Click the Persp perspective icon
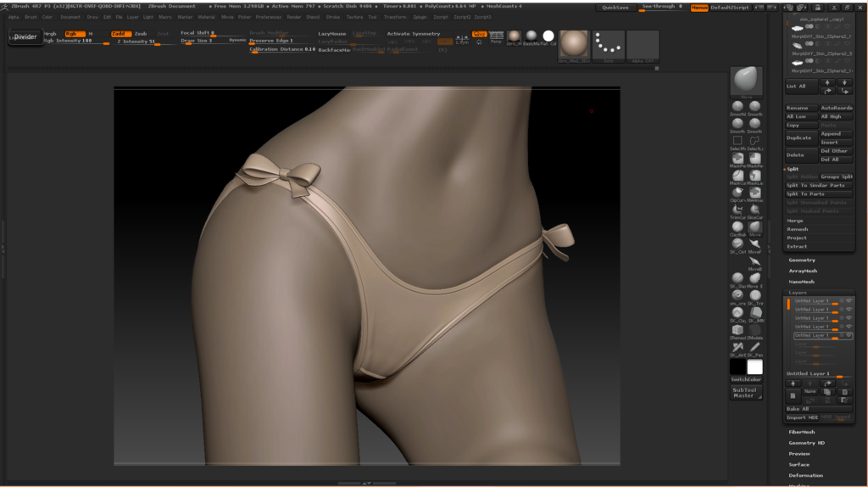 coord(496,36)
